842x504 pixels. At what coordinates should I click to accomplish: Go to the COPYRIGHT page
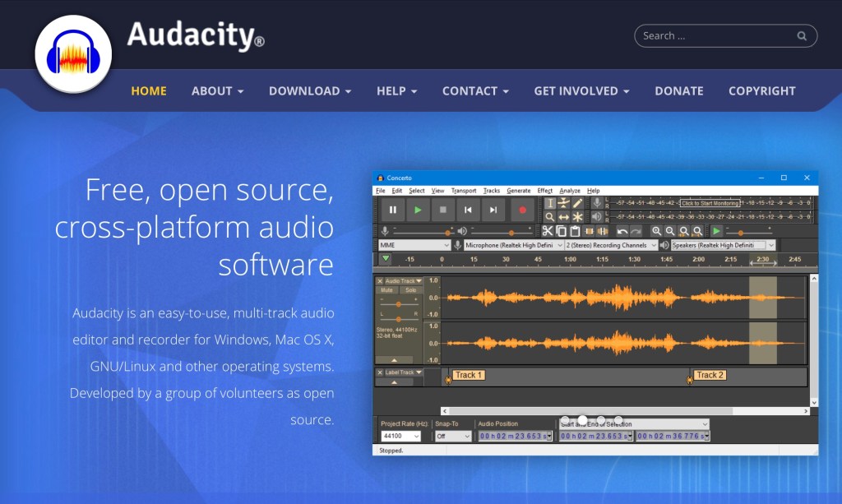click(761, 91)
